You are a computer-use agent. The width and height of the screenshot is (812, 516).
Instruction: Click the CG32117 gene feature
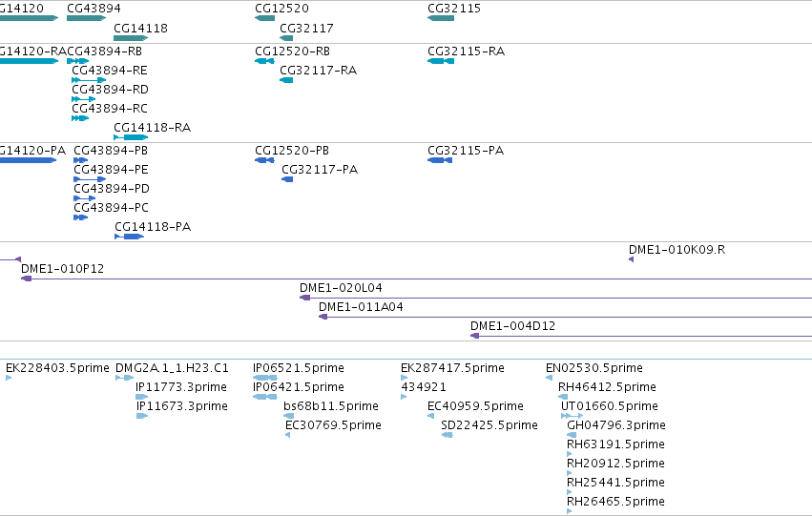pyautogui.click(x=286, y=38)
